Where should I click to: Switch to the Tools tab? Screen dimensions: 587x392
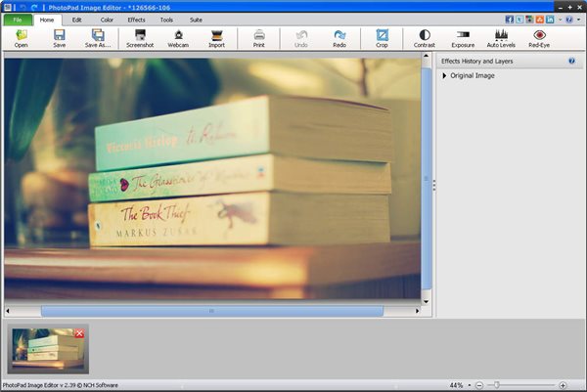click(x=166, y=20)
